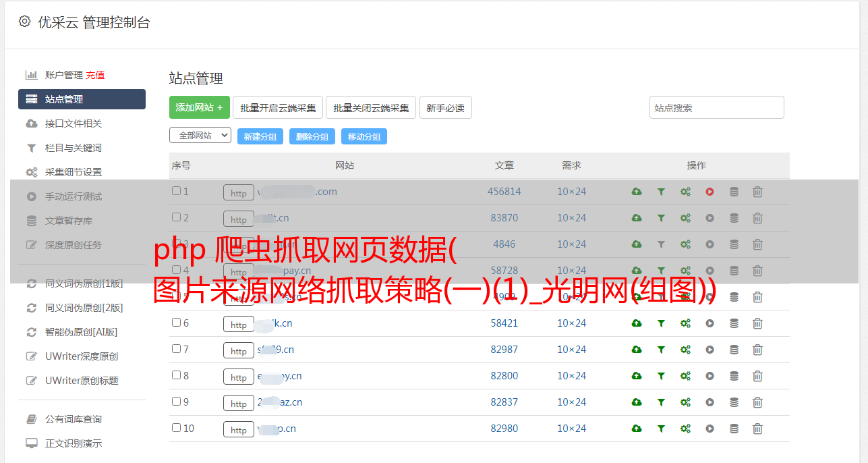Open the filter icon for site number 1
Viewport: 868px width, 463px height.
pos(661,192)
